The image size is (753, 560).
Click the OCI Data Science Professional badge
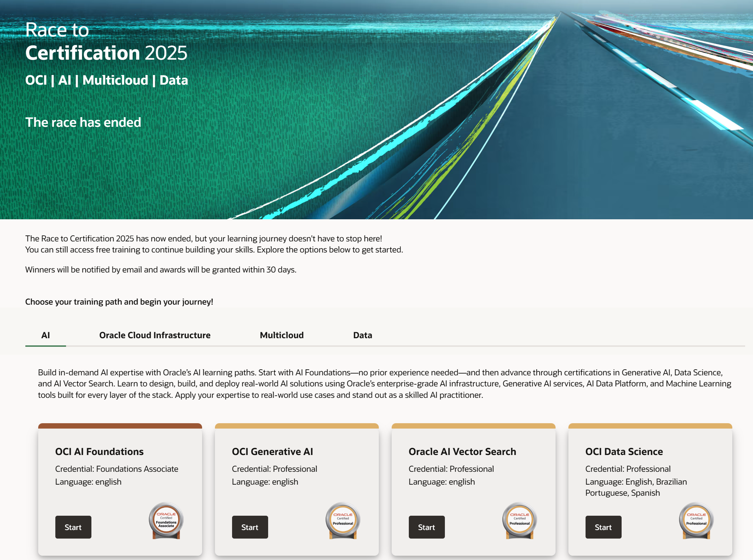point(696,520)
